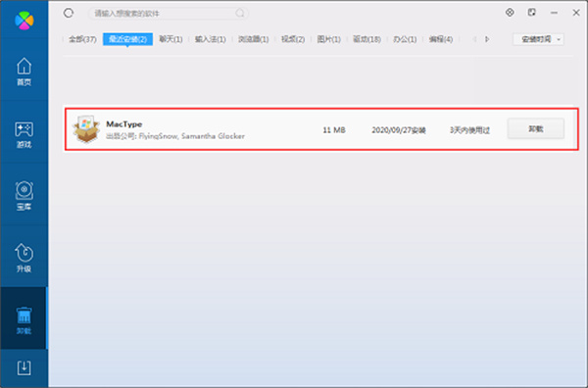Image resolution: width=588 pixels, height=388 pixels.
Task: Open the 宝库 software library in sidebar
Action: 24,196
